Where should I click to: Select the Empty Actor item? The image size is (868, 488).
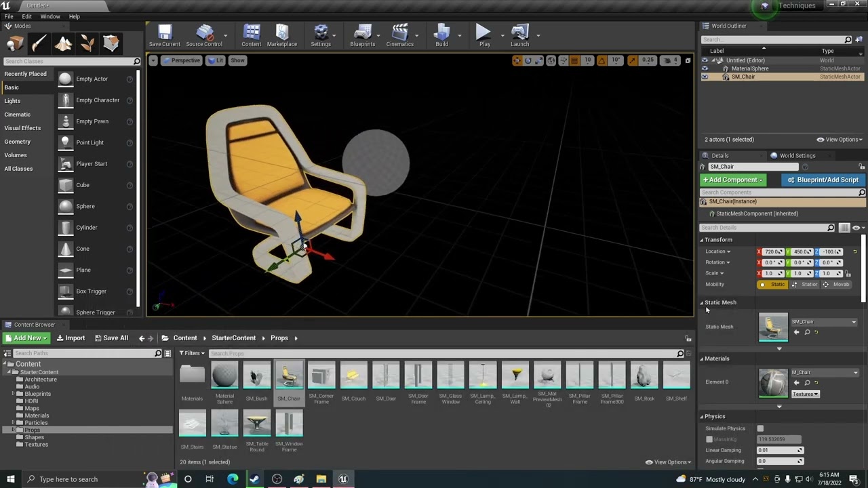[96, 79]
